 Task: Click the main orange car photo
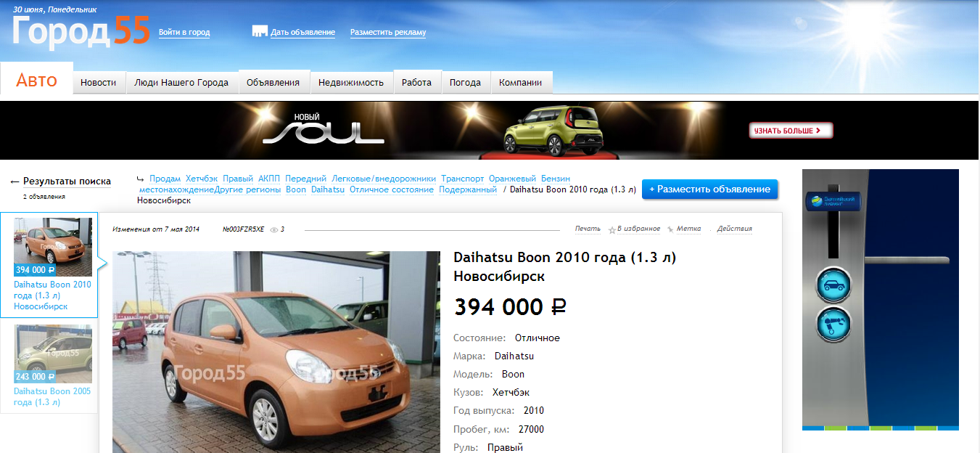(276, 352)
